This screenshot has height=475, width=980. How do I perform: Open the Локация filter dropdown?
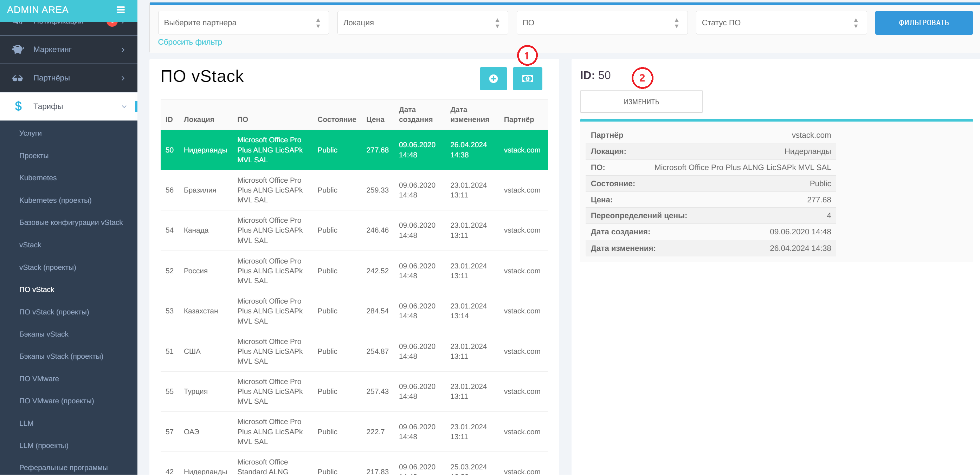click(422, 23)
